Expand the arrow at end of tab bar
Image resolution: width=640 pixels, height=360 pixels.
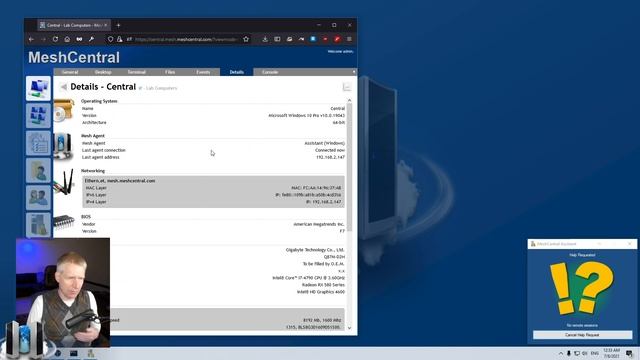pyautogui.click(x=354, y=72)
